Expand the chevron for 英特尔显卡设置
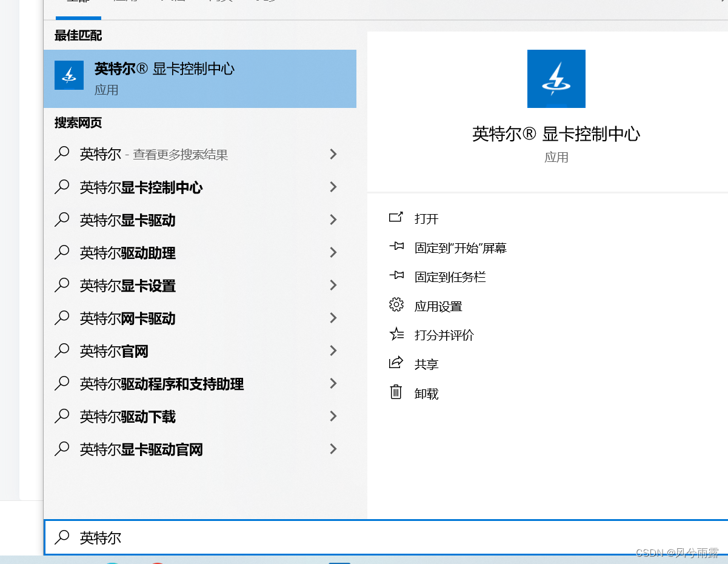 coord(333,285)
